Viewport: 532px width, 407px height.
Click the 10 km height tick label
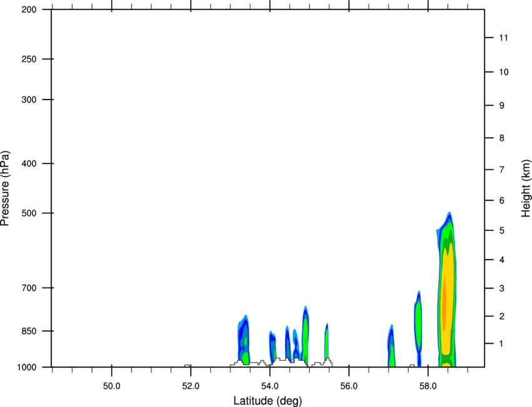[503, 72]
